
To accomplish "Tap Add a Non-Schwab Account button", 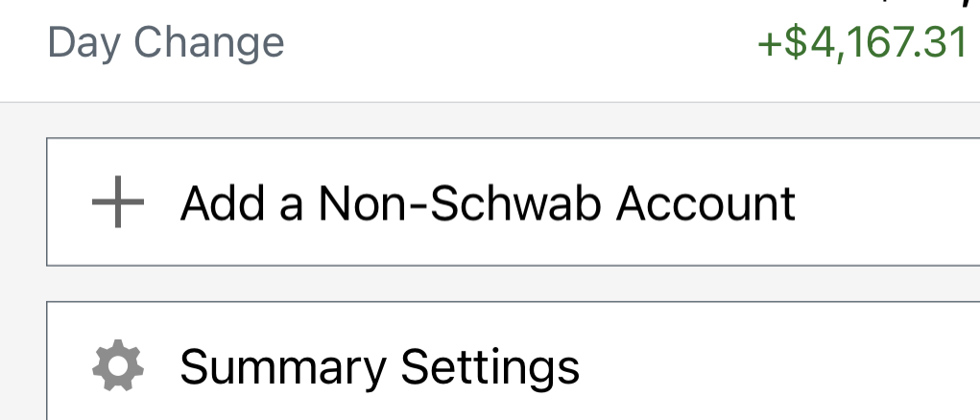I will coord(514,202).
